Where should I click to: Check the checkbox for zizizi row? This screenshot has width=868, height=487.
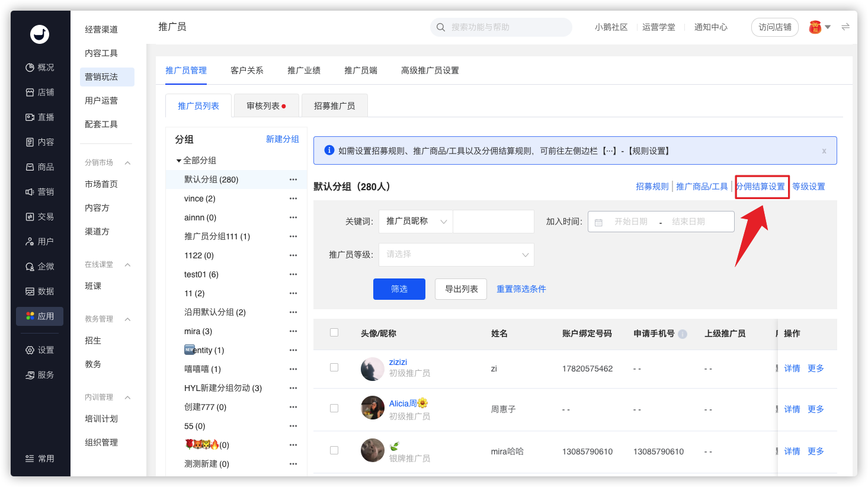(334, 368)
